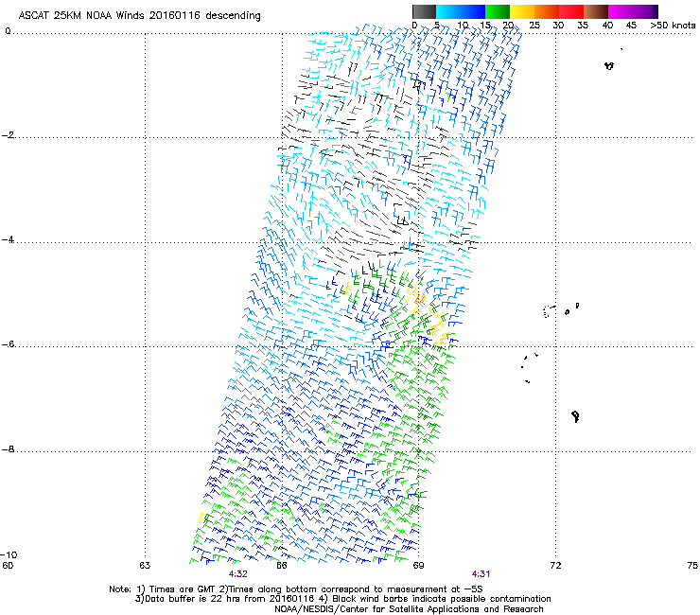
Task: Click latitude axis label -2
Action: pos(8,135)
